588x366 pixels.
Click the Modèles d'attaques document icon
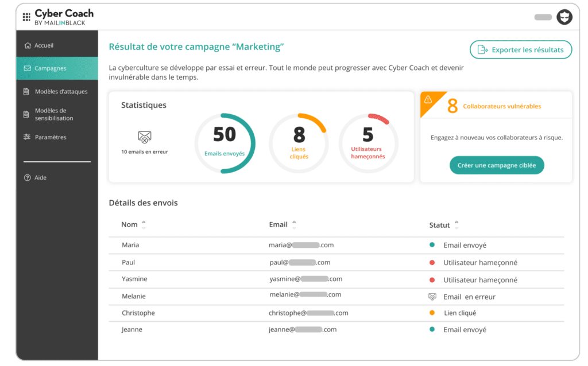coord(26,92)
